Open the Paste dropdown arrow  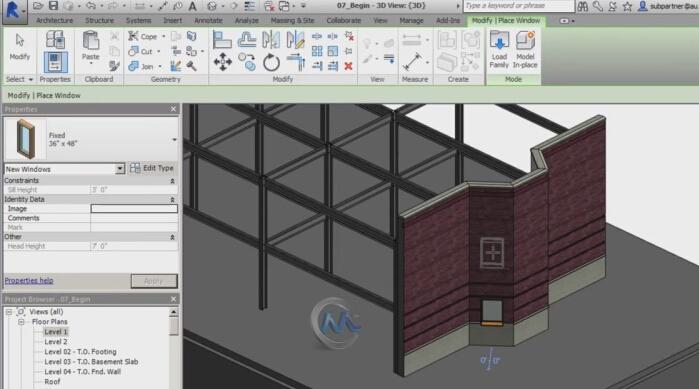pyautogui.click(x=90, y=64)
